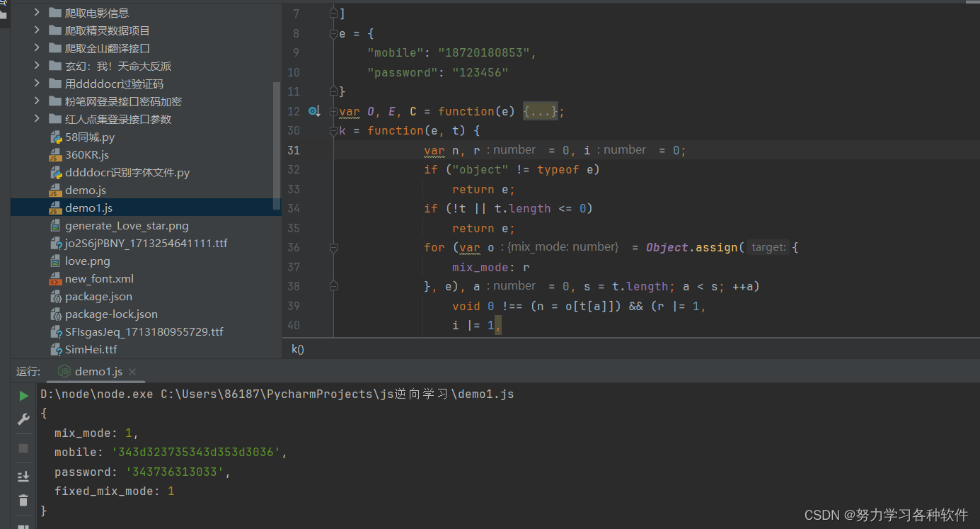Click the trash Clear All icon
Image resolution: width=980 pixels, height=529 pixels.
click(23, 500)
